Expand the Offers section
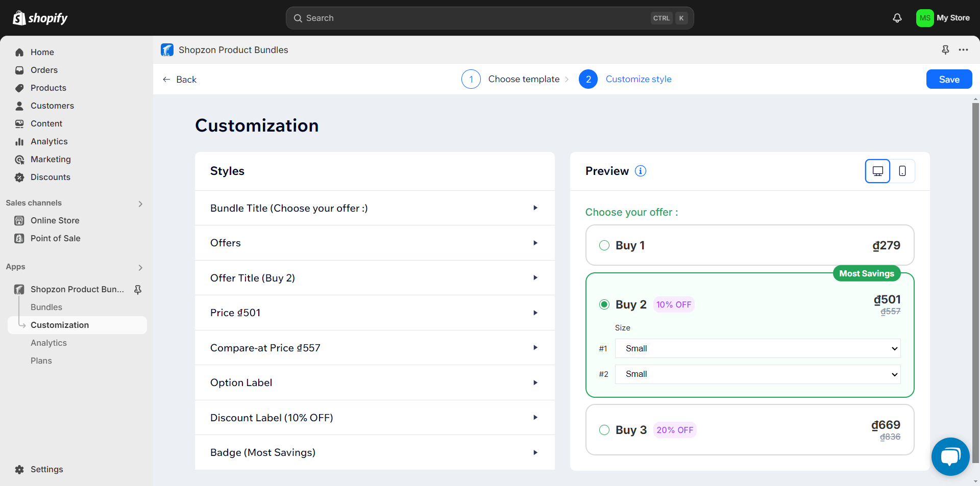Screen dimensions: 980x486 coord(375,243)
